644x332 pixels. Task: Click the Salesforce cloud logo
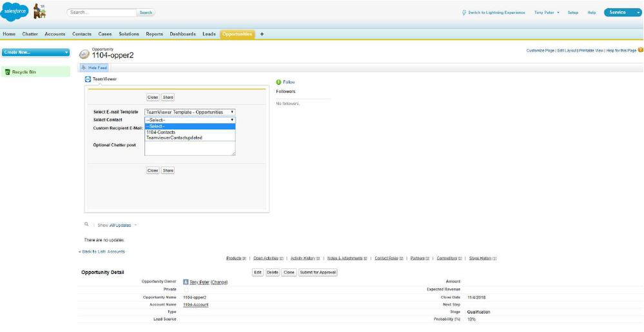point(14,12)
